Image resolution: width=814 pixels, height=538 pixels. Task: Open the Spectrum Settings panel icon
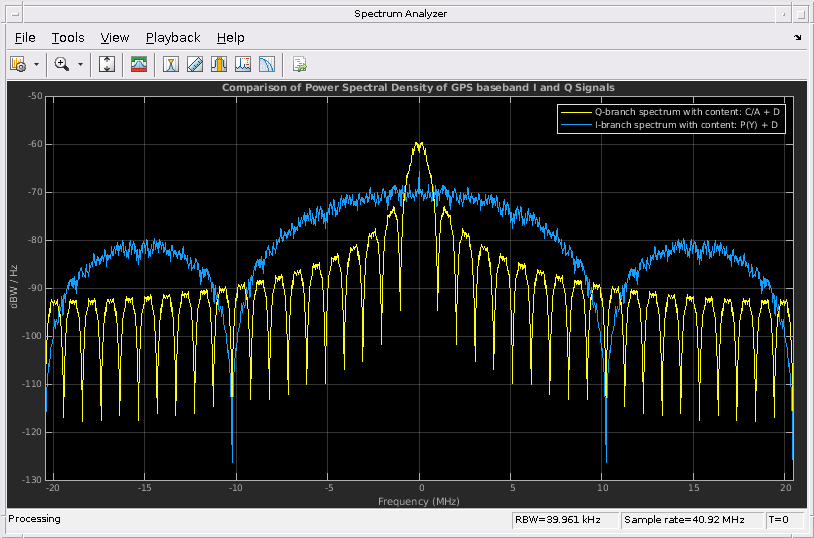coord(139,65)
